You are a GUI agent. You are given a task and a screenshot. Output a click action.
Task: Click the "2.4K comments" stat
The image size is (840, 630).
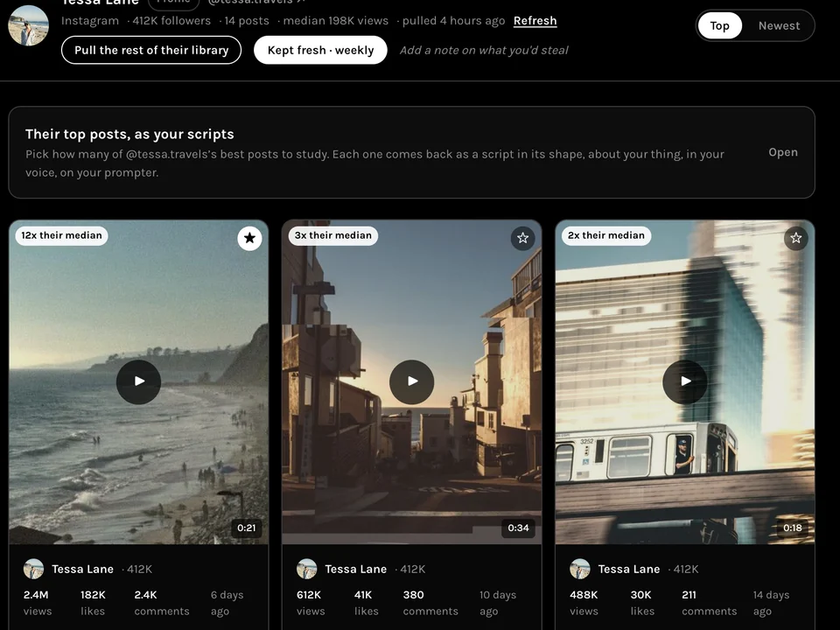click(162, 603)
